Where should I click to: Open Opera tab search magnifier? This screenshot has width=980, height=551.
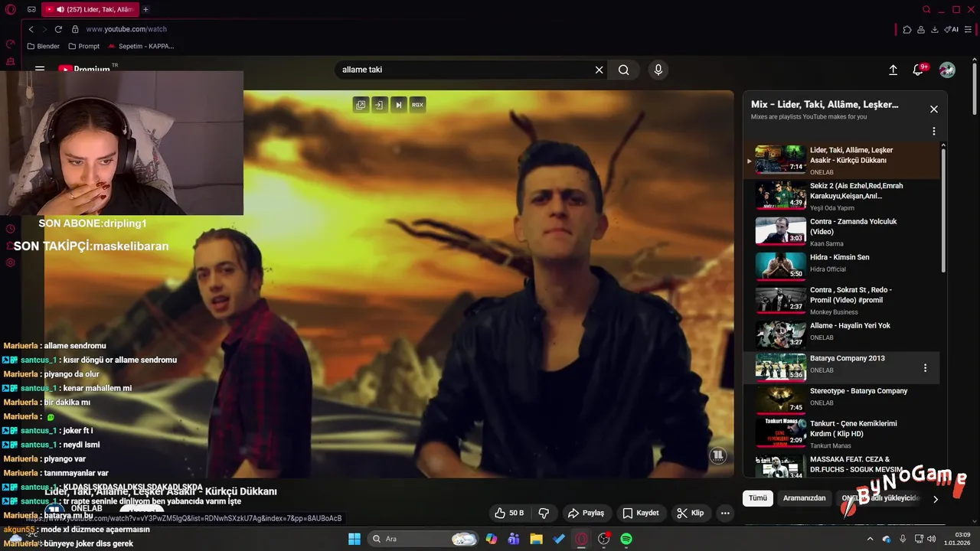click(x=926, y=10)
